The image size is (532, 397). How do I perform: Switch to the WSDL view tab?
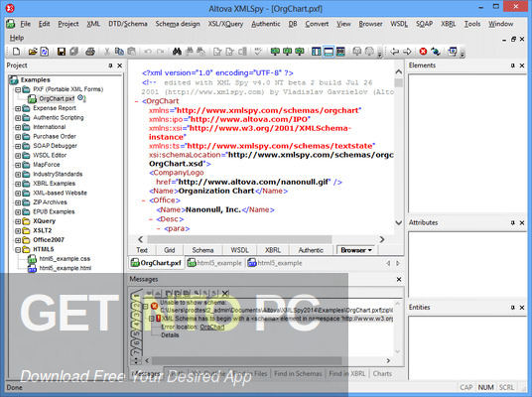[x=239, y=250]
